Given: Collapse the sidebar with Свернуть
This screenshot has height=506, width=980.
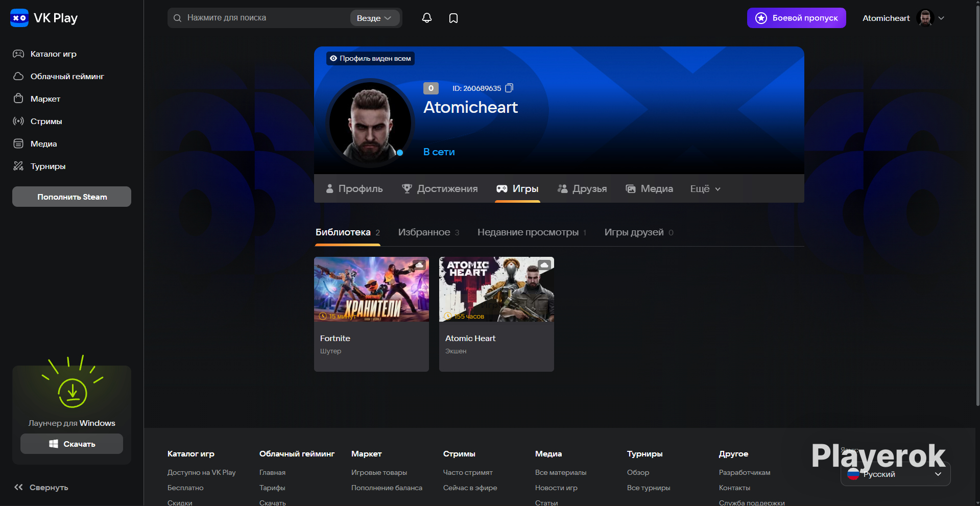Looking at the screenshot, I should tap(41, 487).
